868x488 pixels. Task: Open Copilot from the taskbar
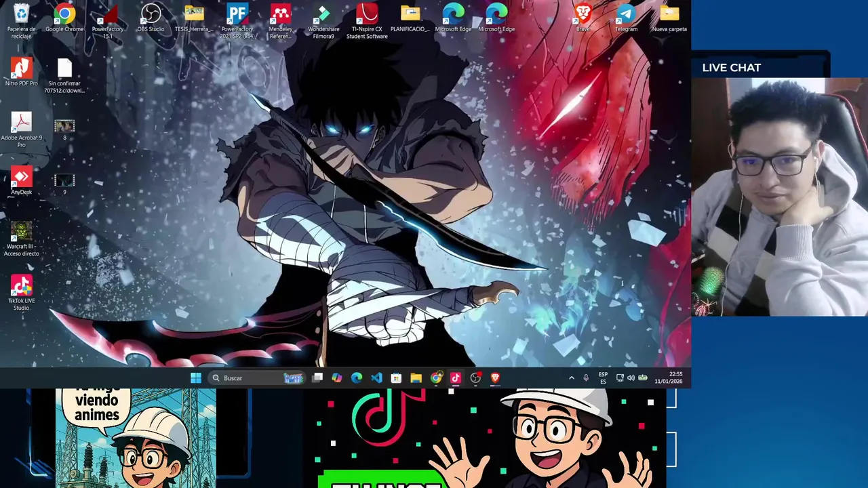(337, 378)
